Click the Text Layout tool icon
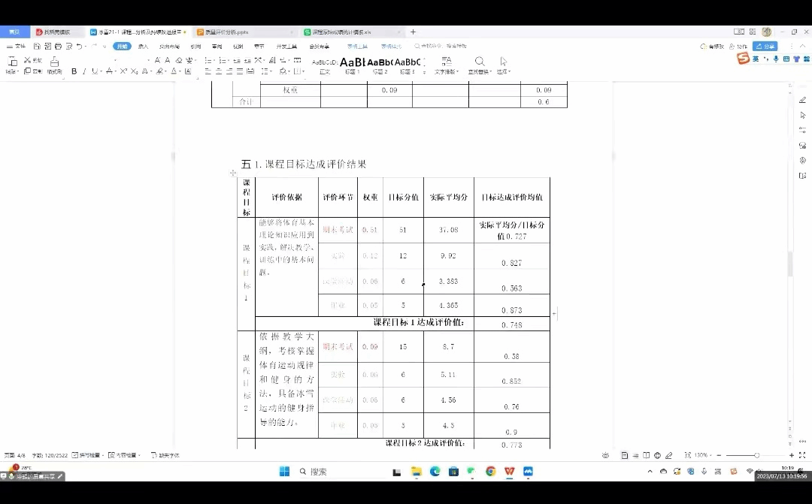 pyautogui.click(x=447, y=62)
